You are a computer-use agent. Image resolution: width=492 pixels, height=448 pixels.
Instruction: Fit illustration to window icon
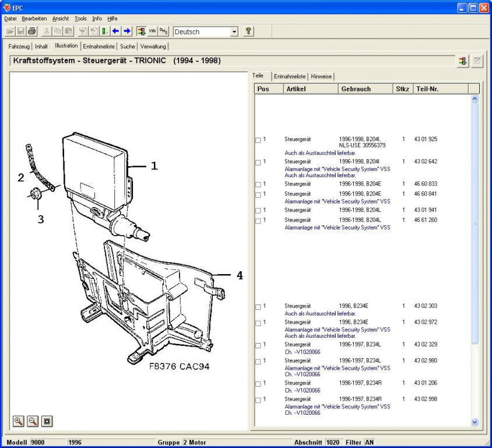tap(47, 421)
